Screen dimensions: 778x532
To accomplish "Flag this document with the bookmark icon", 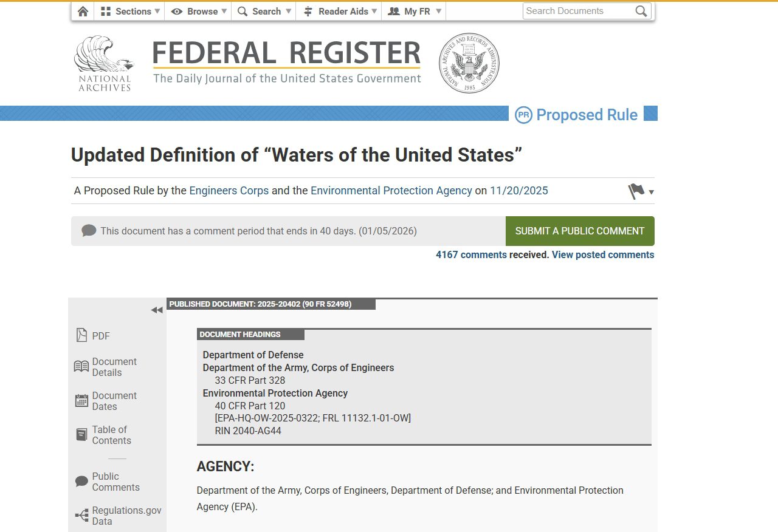I will pyautogui.click(x=636, y=190).
